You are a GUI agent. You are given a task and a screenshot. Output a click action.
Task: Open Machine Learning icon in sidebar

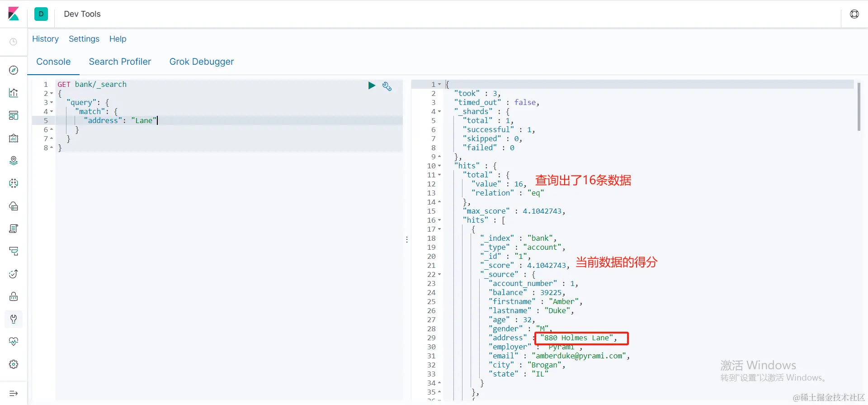(x=14, y=183)
